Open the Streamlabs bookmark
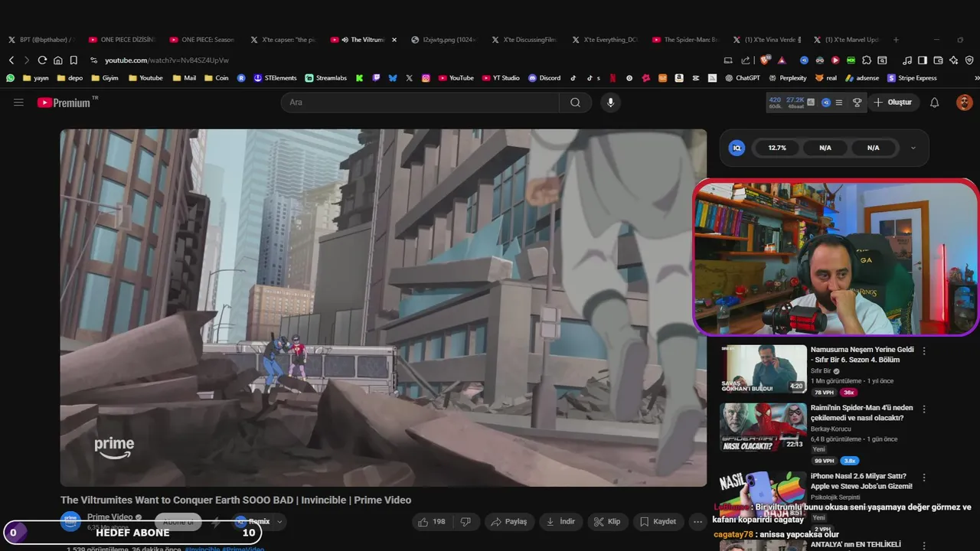 point(326,78)
